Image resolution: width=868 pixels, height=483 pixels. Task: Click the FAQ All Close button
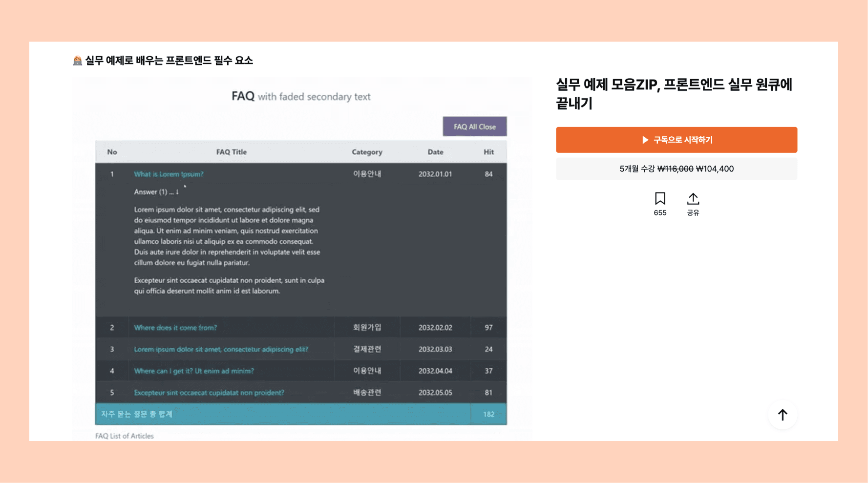[475, 126]
